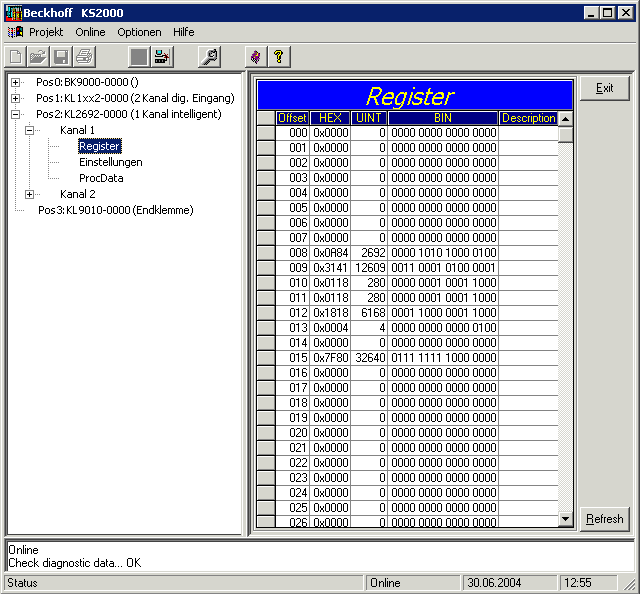Click the yellow question mark help icon
This screenshot has height=594, width=640.
pos(279,56)
